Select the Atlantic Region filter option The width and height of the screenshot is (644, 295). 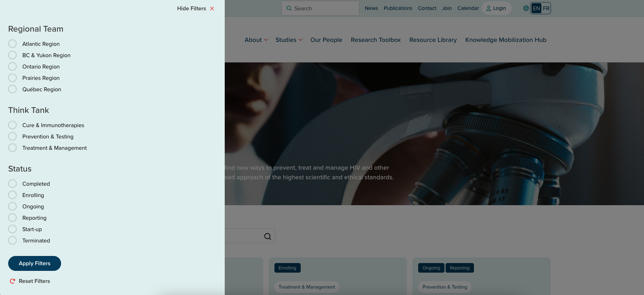(x=12, y=44)
